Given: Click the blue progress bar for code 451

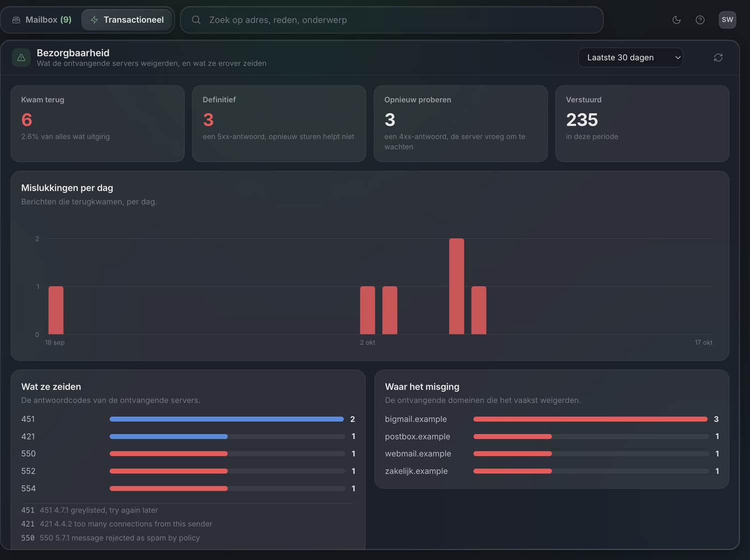Looking at the screenshot, I should coord(226,419).
